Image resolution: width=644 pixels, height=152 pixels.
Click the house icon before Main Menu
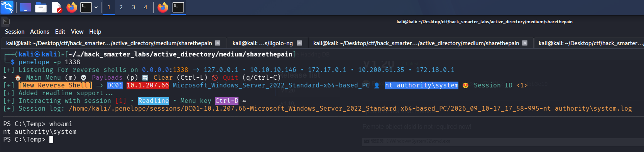tap(18, 77)
